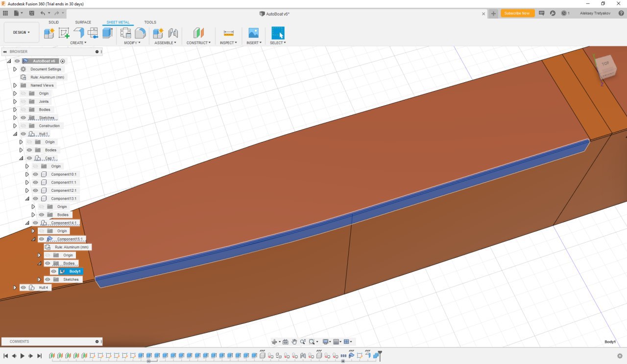
Task: Toggle visibility of Sketches folder
Action: click(23, 117)
